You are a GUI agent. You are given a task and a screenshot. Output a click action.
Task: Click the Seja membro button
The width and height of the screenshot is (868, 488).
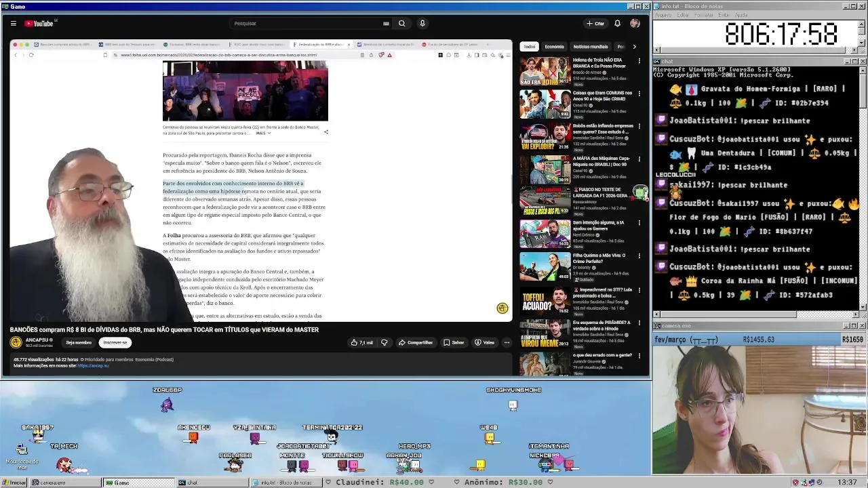tap(79, 342)
